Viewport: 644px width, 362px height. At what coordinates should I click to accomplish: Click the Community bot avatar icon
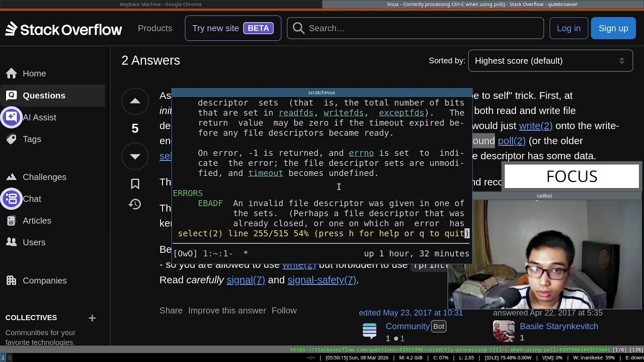click(x=370, y=330)
